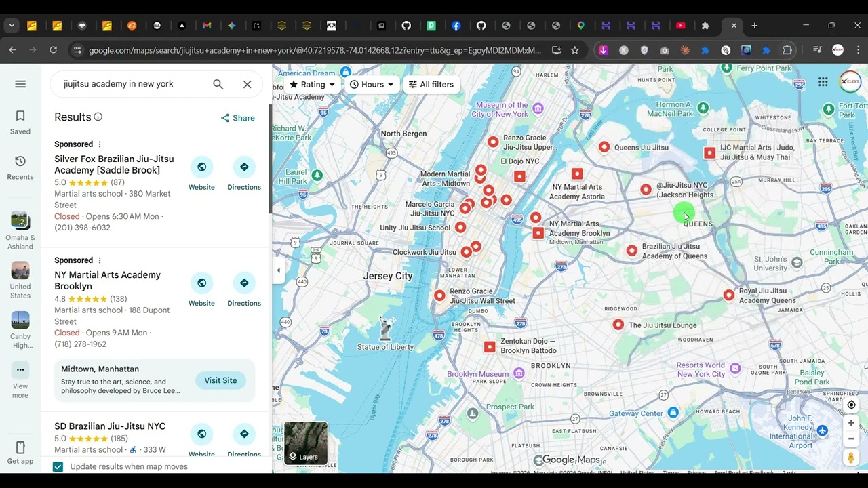
Task: Click the Unity Jiu Jitsu School pin
Action: (460, 227)
